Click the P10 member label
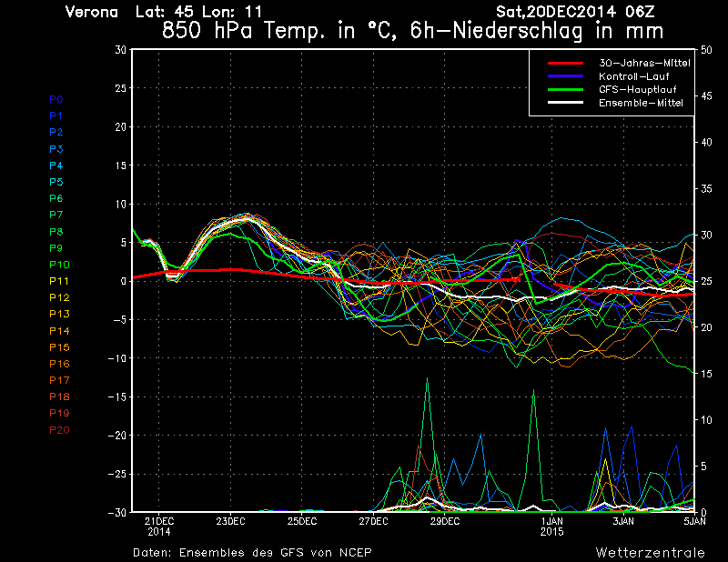Screen dimensions: 728x562 pos(59,265)
